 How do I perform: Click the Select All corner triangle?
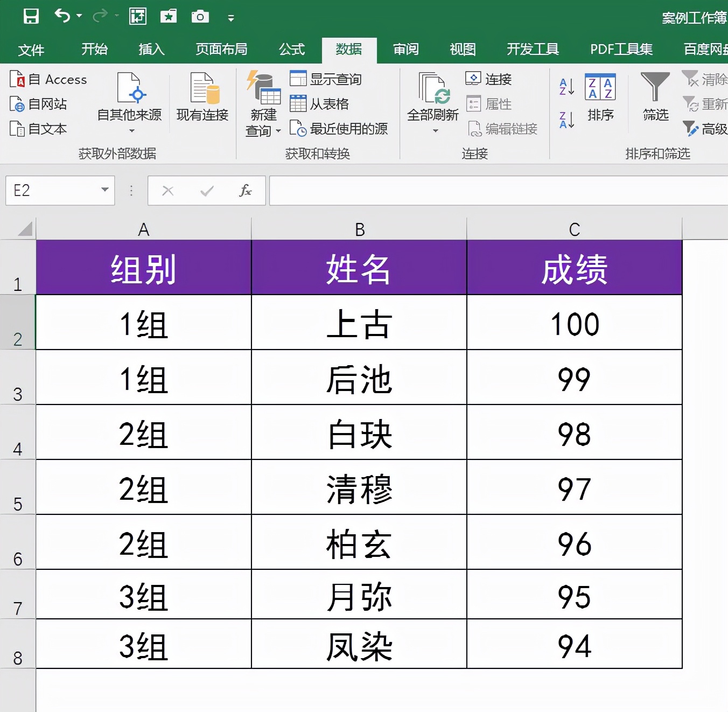click(x=25, y=229)
